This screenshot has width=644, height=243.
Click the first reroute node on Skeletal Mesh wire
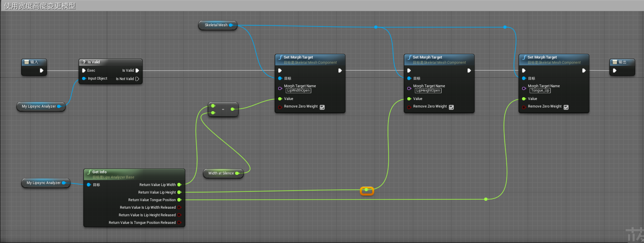(x=376, y=27)
